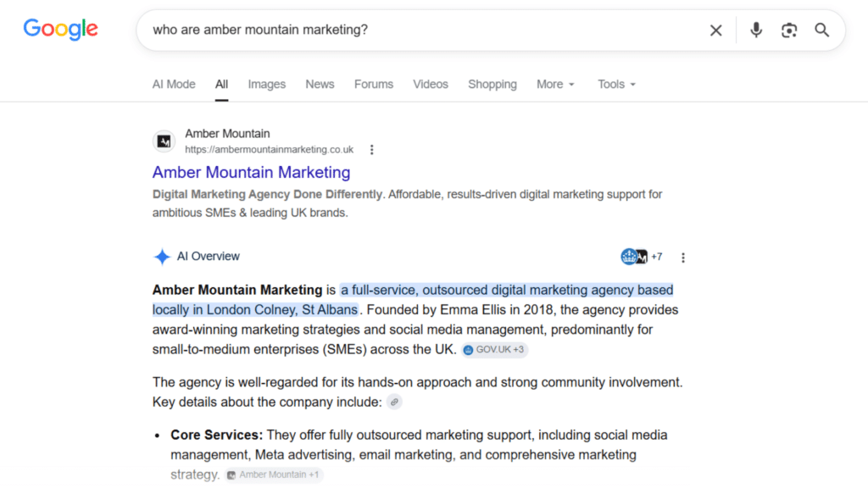Open AI Overview three-dot options menu
The width and height of the screenshot is (868, 488).
(683, 258)
